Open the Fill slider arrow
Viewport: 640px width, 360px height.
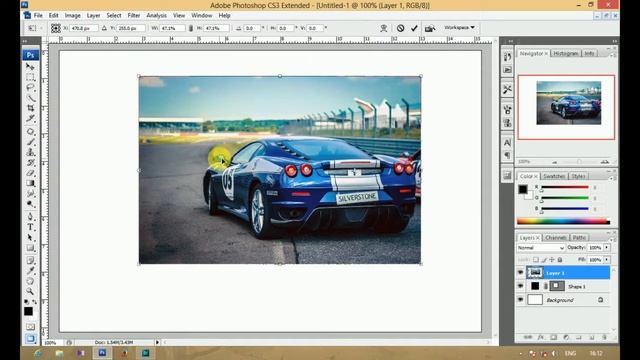tap(607, 260)
